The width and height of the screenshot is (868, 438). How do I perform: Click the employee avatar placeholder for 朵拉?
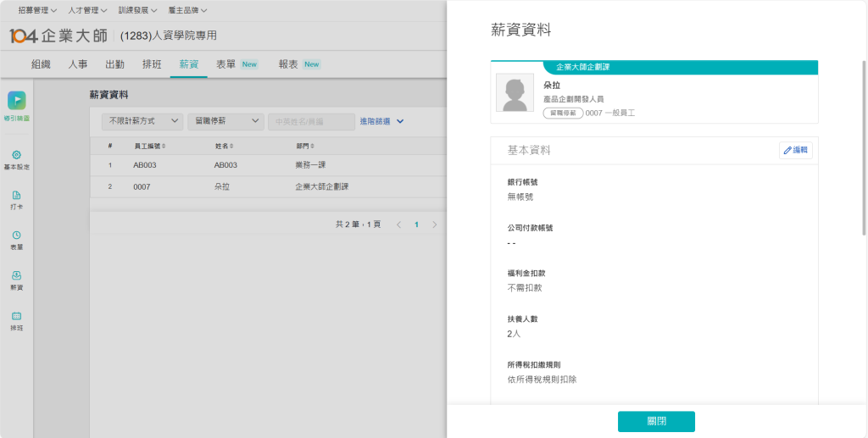pyautogui.click(x=515, y=93)
